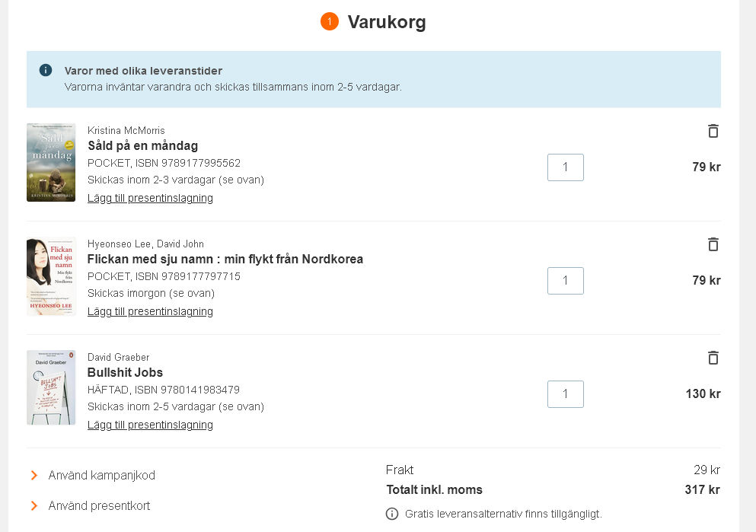The width and height of the screenshot is (756, 532).
Task: Add gift wrapping to Bullshit Jobs
Action: click(x=150, y=425)
